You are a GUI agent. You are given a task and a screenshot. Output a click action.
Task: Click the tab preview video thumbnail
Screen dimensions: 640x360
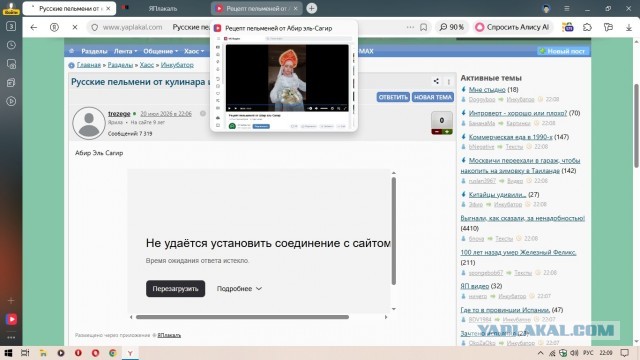pyautogui.click(x=287, y=78)
